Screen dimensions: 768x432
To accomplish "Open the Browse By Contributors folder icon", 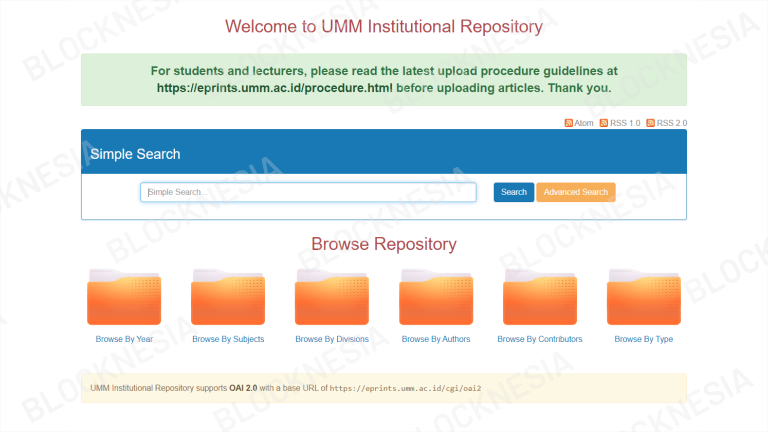I will (x=540, y=297).
